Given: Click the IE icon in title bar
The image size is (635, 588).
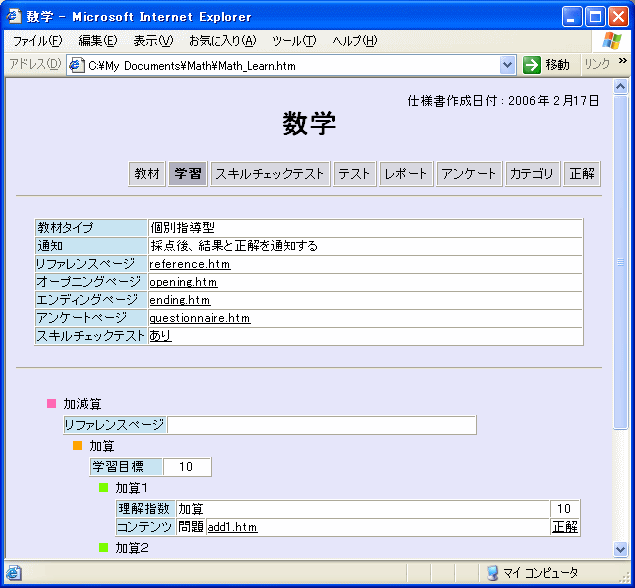Looking at the screenshot, I should [15, 16].
